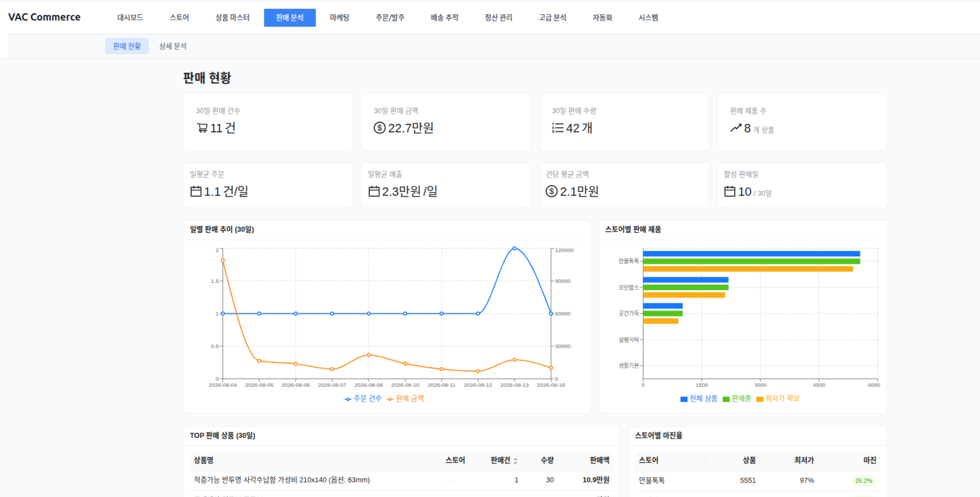This screenshot has height=497, width=980.
Task: Click the 모던팝스 green 판매중 bar
Action: (x=686, y=288)
